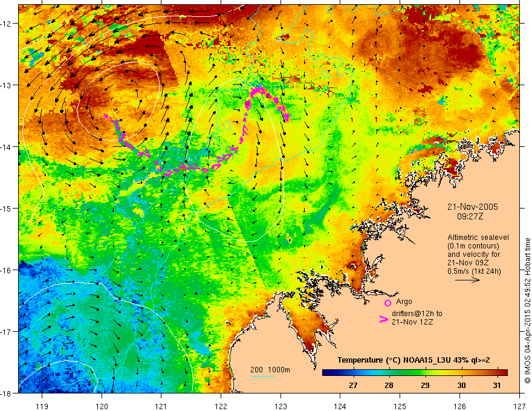Click the "21-Nov 12Z" drifter date text

click(412, 322)
